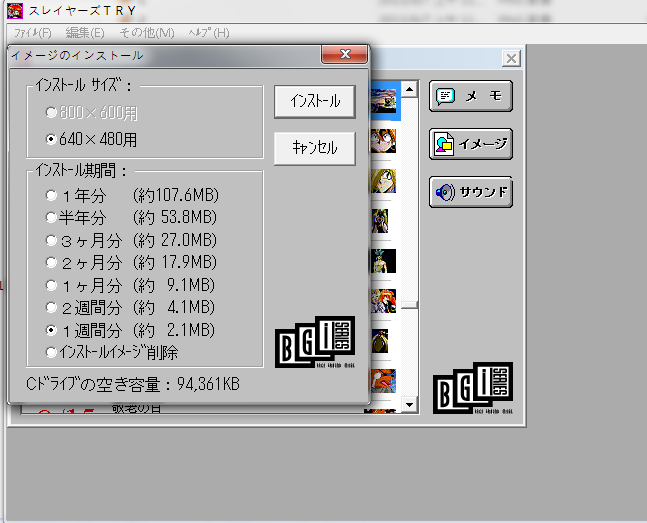Viewport: 647px width, 523px height.
Task: Click the image document icon
Action: pyautogui.click(x=444, y=144)
